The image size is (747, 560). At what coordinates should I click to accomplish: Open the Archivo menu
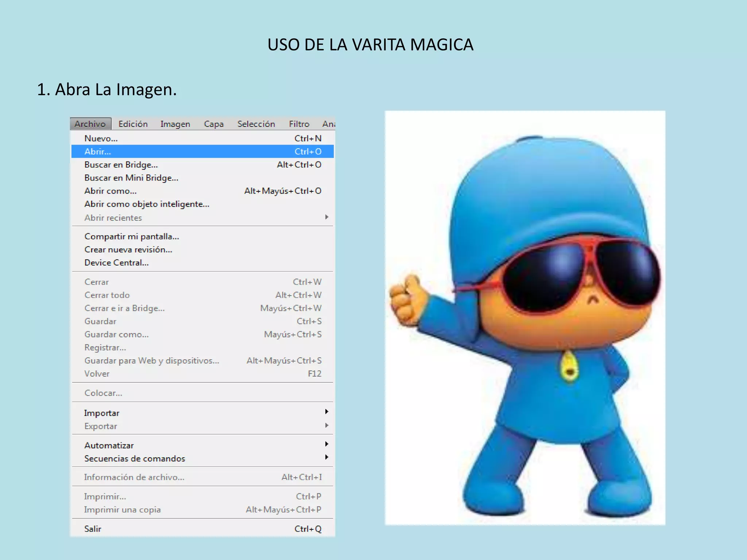click(x=90, y=124)
